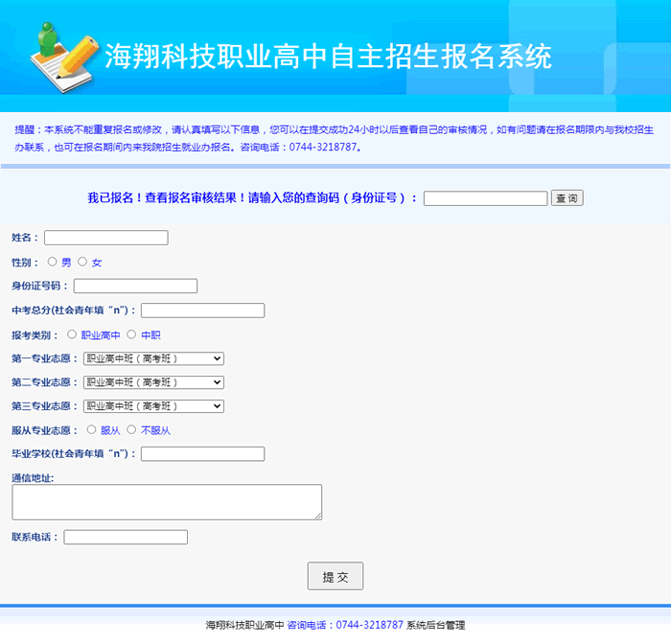Open the 第三专业志愿 dropdown
This screenshot has height=644, width=671.
click(153, 406)
